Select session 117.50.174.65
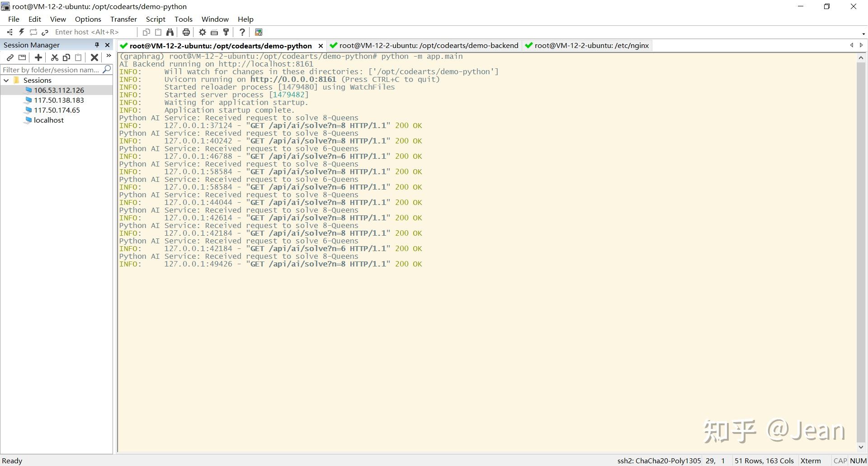 (57, 110)
